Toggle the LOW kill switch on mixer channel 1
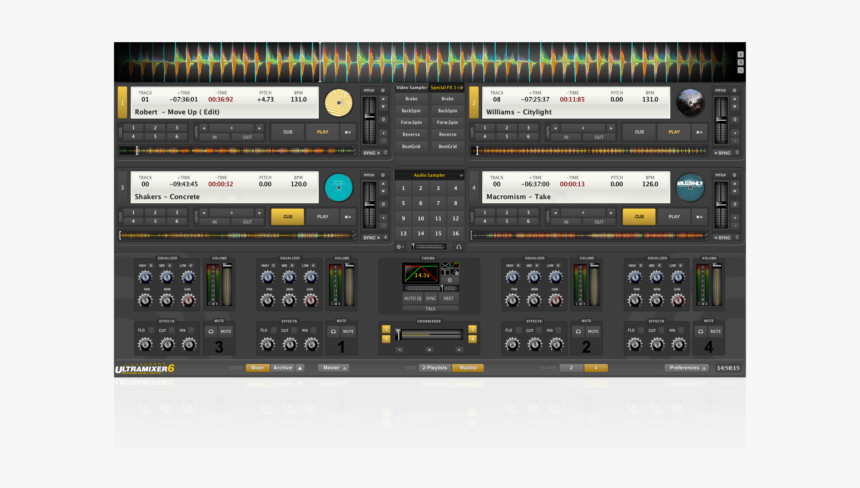The image size is (860, 488). pyautogui.click(x=313, y=265)
